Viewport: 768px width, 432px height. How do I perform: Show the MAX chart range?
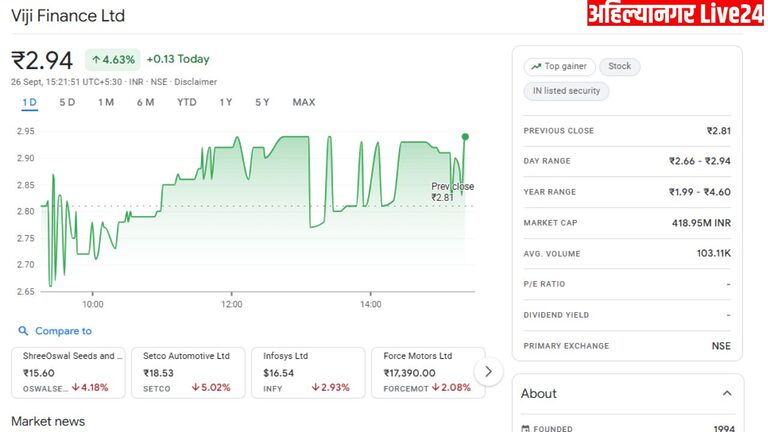(303, 102)
